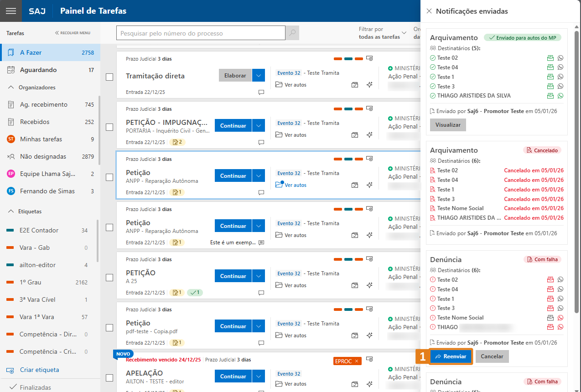Collapse the Organizadores section

click(x=11, y=88)
